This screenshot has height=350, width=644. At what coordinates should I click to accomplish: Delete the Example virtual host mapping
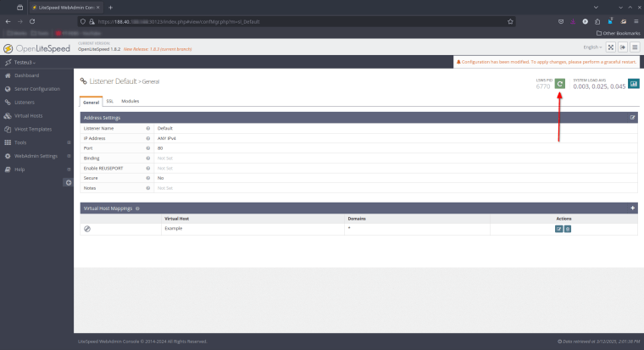pos(568,229)
